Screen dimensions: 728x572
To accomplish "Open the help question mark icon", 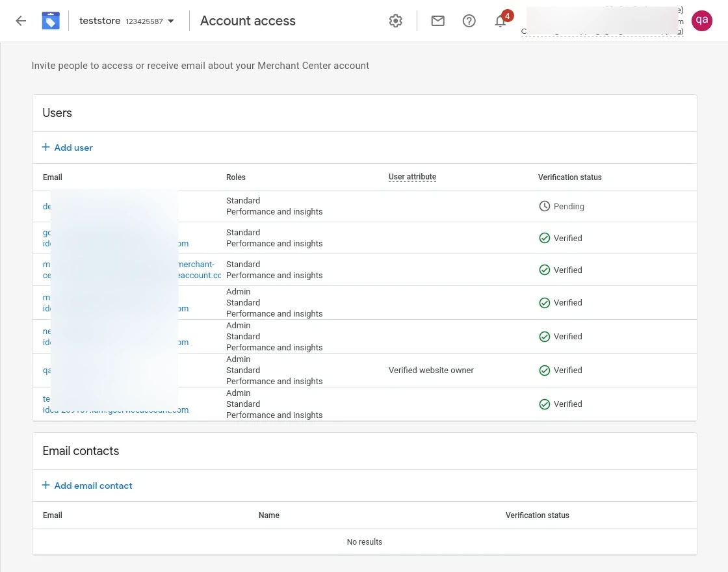I will tap(469, 21).
